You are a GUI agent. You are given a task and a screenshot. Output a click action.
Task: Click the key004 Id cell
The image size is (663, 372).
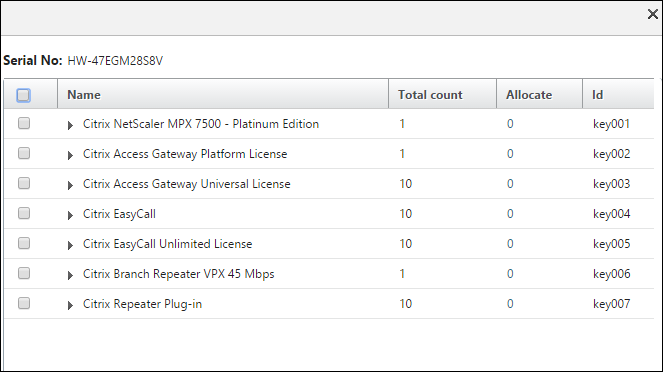coord(611,214)
